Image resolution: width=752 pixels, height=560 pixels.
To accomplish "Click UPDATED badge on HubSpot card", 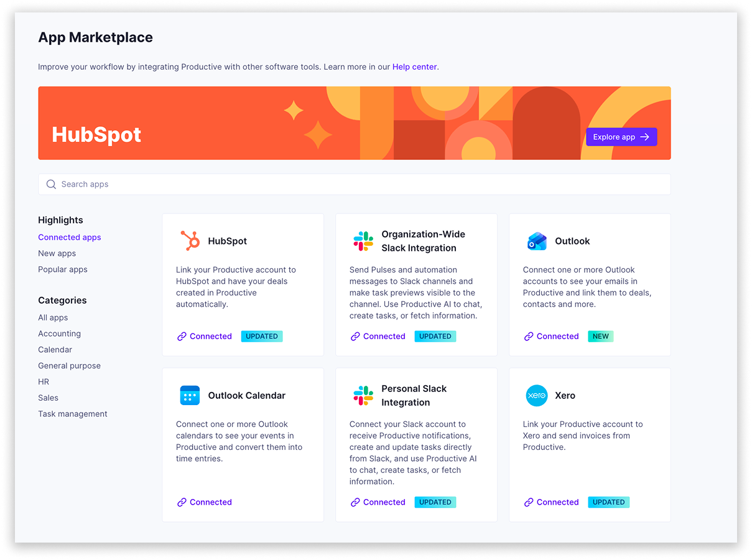I will (262, 336).
